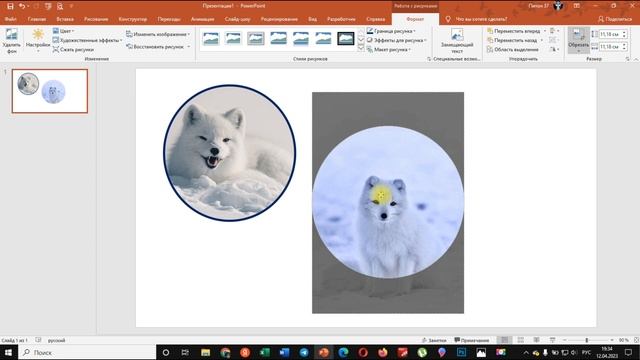
Task: Open the Цвет color dropdown
Action: 63,31
